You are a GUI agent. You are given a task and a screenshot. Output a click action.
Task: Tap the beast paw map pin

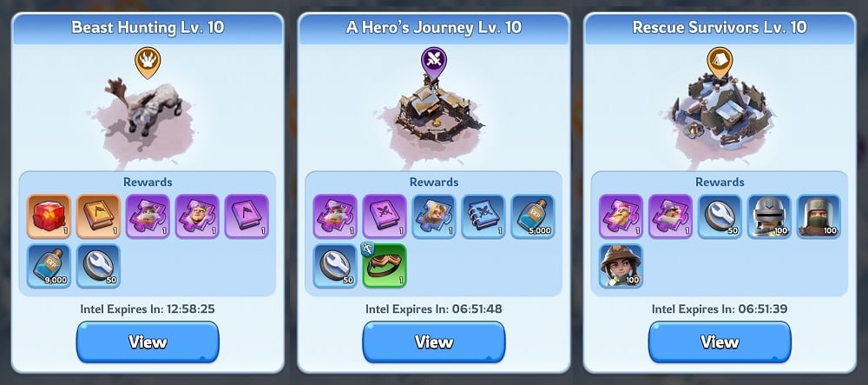148,62
